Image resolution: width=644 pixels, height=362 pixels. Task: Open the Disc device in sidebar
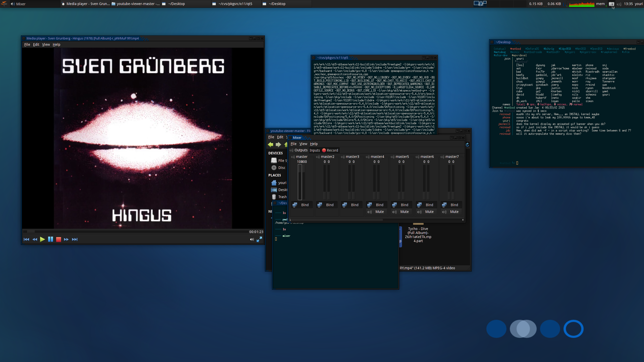[x=279, y=168]
